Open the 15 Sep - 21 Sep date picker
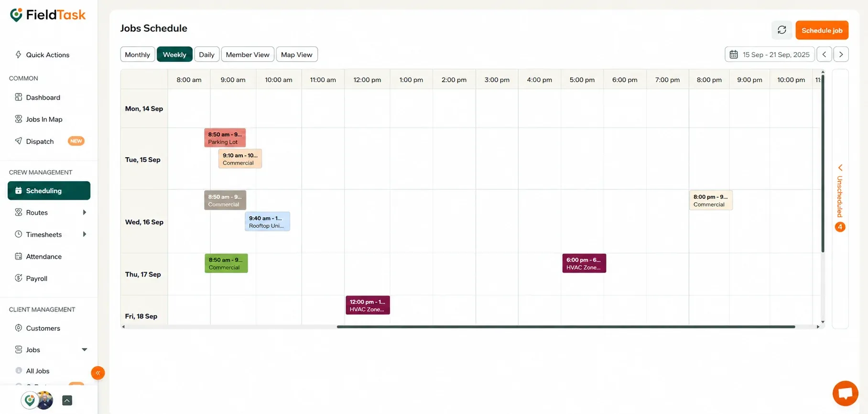The height and width of the screenshot is (414, 868). point(770,54)
